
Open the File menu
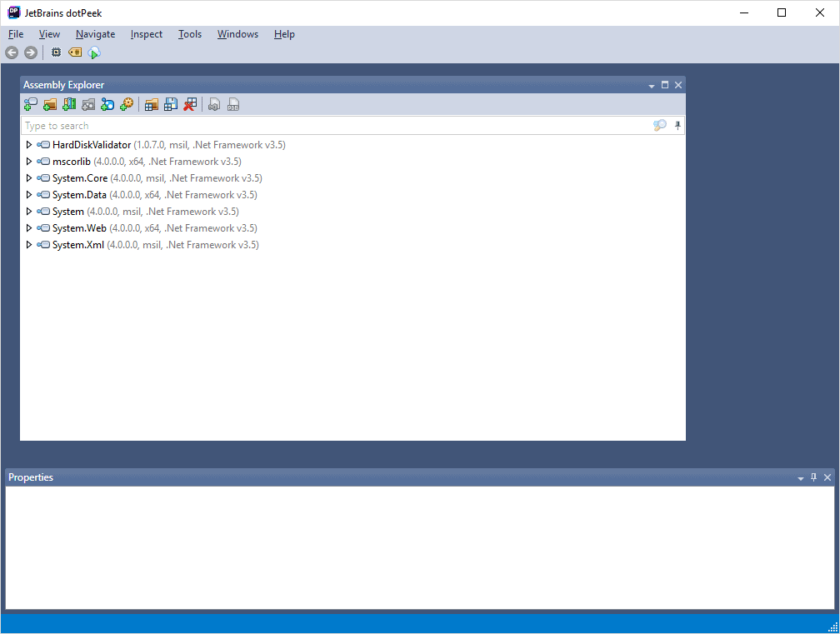click(x=15, y=34)
